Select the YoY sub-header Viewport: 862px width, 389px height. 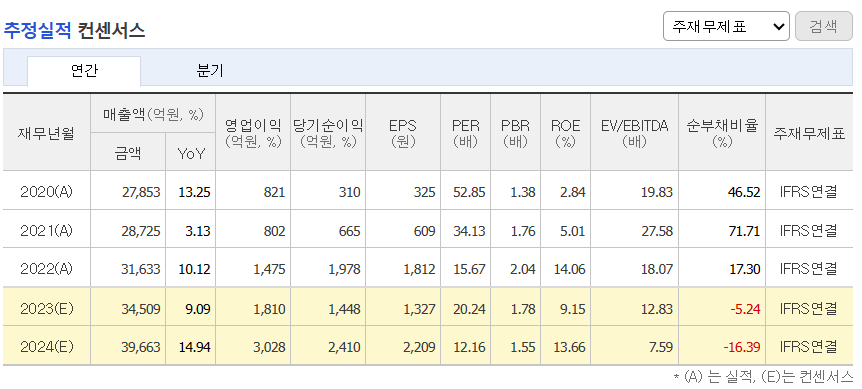191,154
